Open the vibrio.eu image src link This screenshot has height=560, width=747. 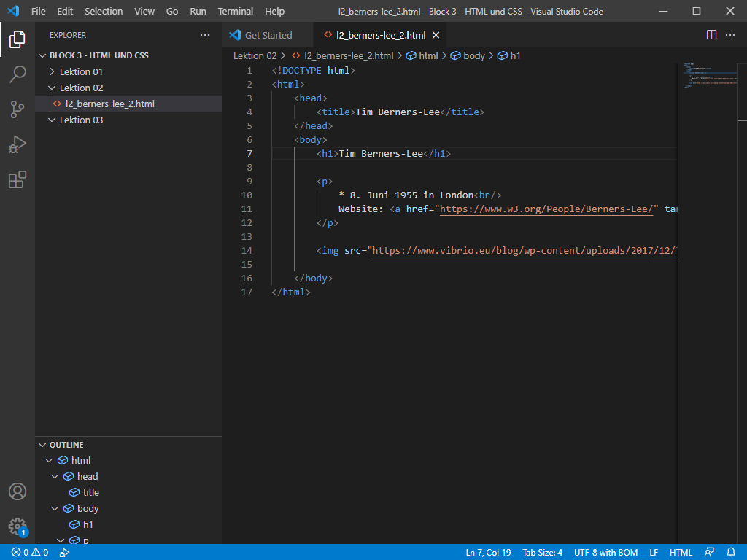524,251
